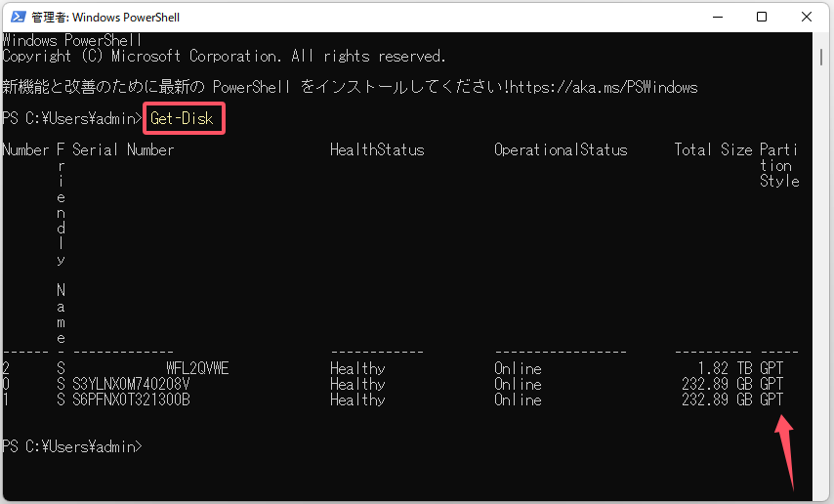Viewport: 834px width, 504px height.
Task: Close the PowerShell window
Action: tap(807, 17)
